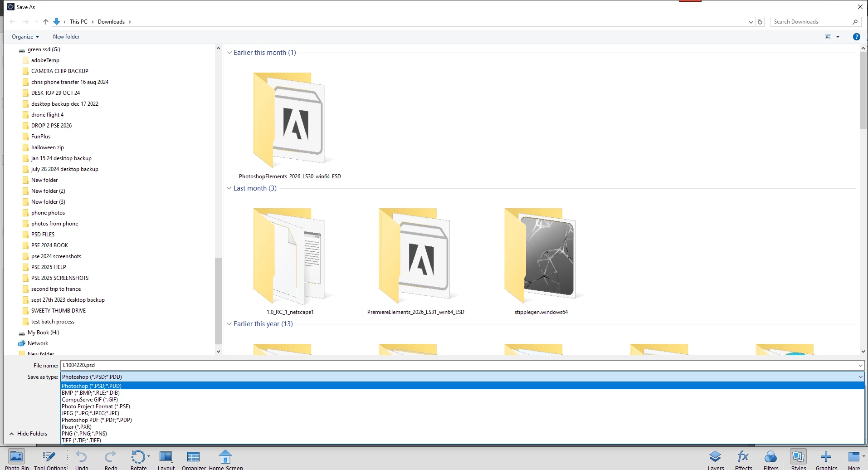The image size is (868, 470).
Task: Collapse the Last month group
Action: [229, 188]
